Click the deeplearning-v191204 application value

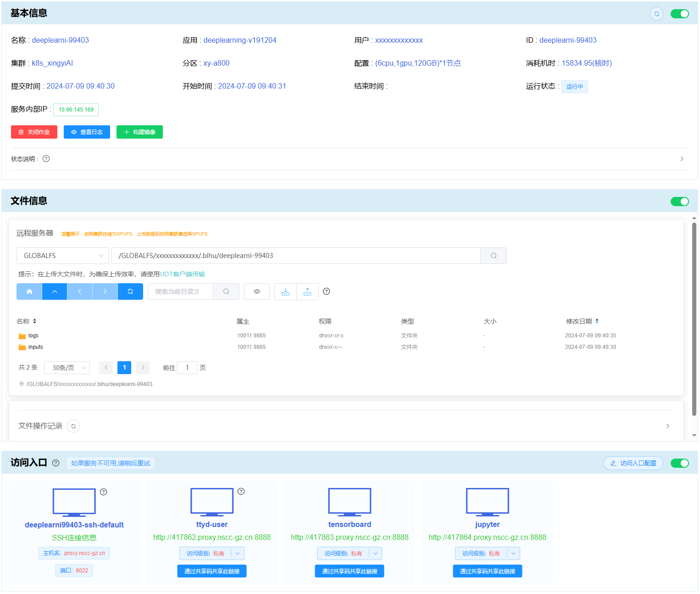240,40
